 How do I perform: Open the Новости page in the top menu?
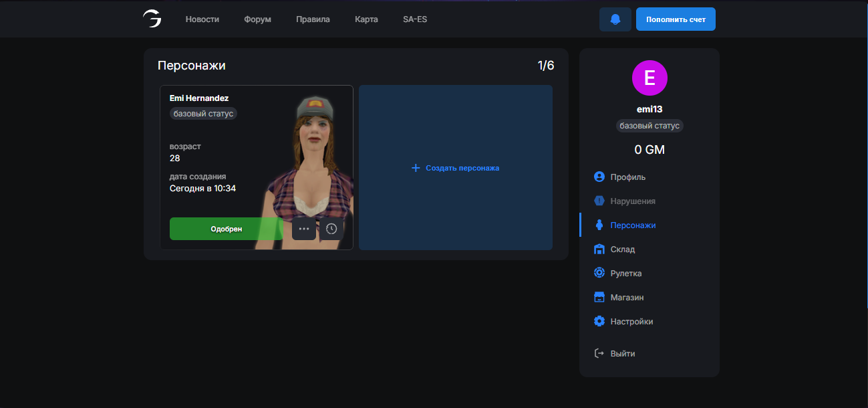(x=202, y=19)
